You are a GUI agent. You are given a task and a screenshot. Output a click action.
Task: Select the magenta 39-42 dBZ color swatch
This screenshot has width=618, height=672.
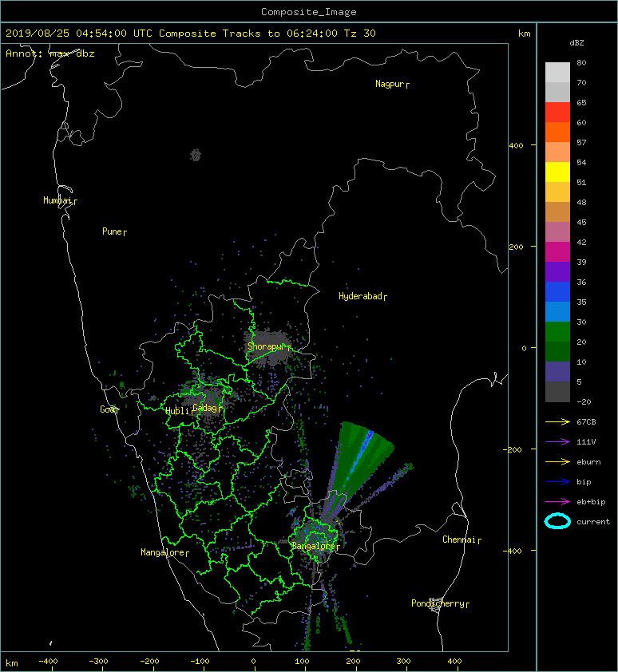coord(557,251)
